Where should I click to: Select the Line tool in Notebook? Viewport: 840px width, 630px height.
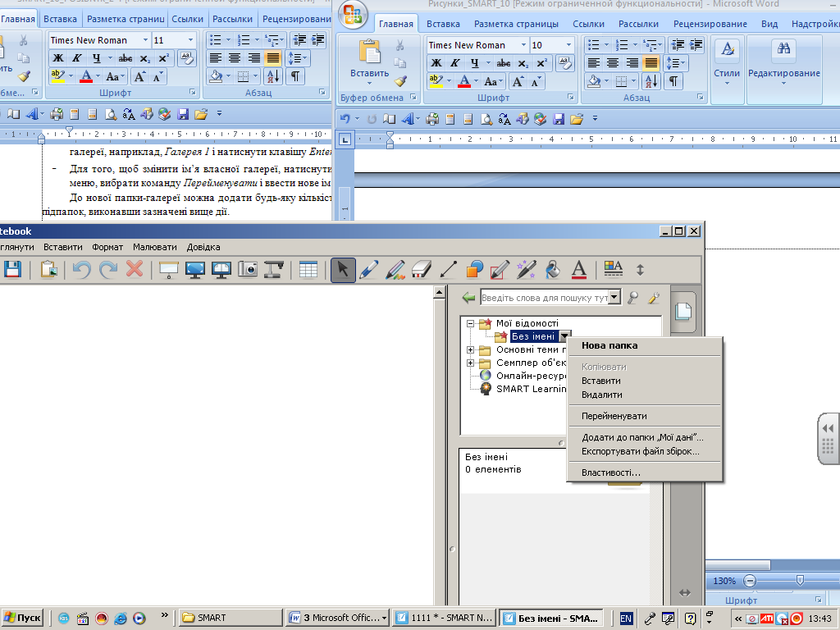pos(448,269)
